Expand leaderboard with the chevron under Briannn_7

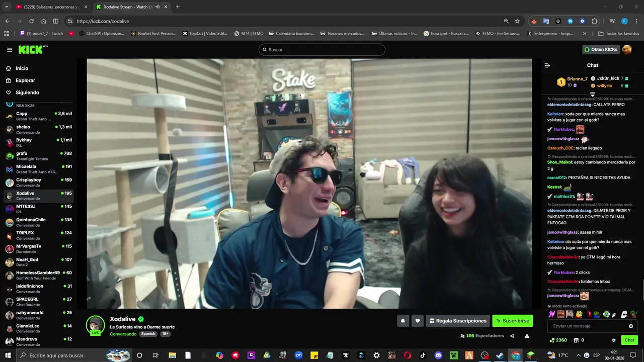[x=592, y=94]
